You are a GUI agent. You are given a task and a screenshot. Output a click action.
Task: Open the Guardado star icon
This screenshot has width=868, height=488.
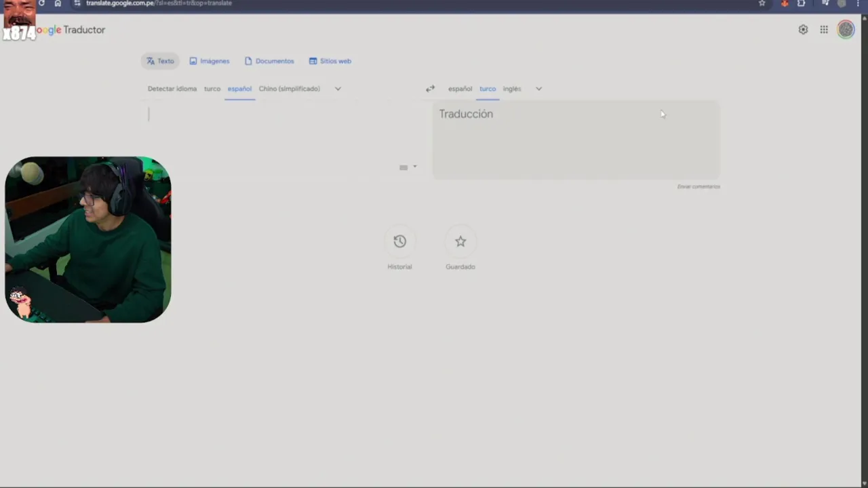tap(460, 241)
